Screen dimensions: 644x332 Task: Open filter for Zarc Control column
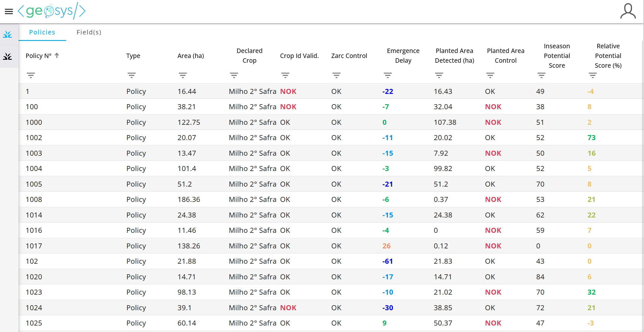[x=337, y=75]
